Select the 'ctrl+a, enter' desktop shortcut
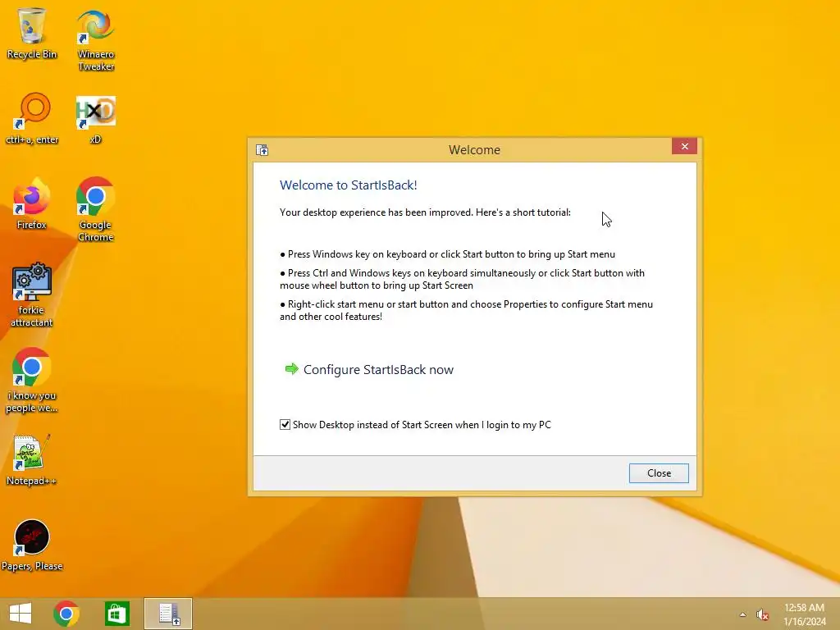This screenshot has width=840, height=630. [32, 119]
